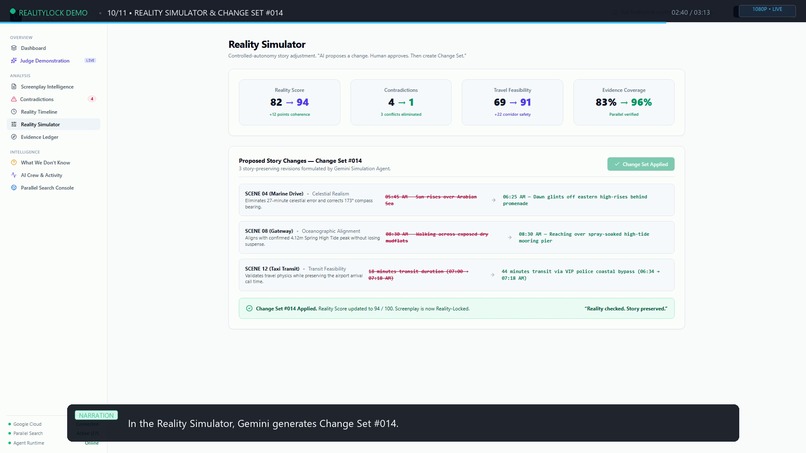Click the Contradictions count badge 4
Viewport: 806px width, 453px height.
tap(92, 99)
